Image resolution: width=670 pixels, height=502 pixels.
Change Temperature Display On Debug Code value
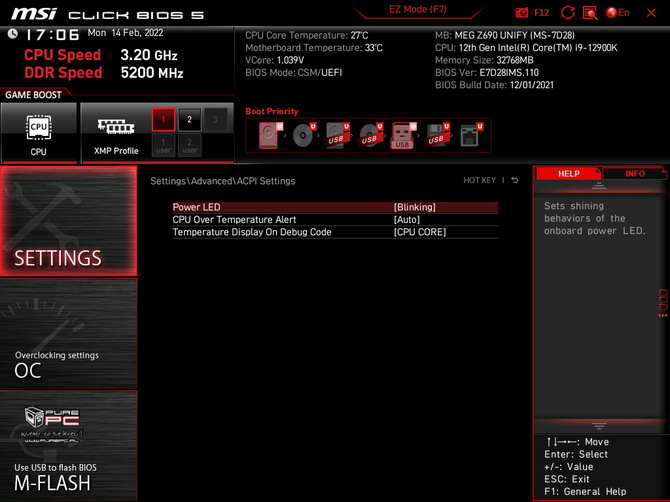click(x=420, y=232)
